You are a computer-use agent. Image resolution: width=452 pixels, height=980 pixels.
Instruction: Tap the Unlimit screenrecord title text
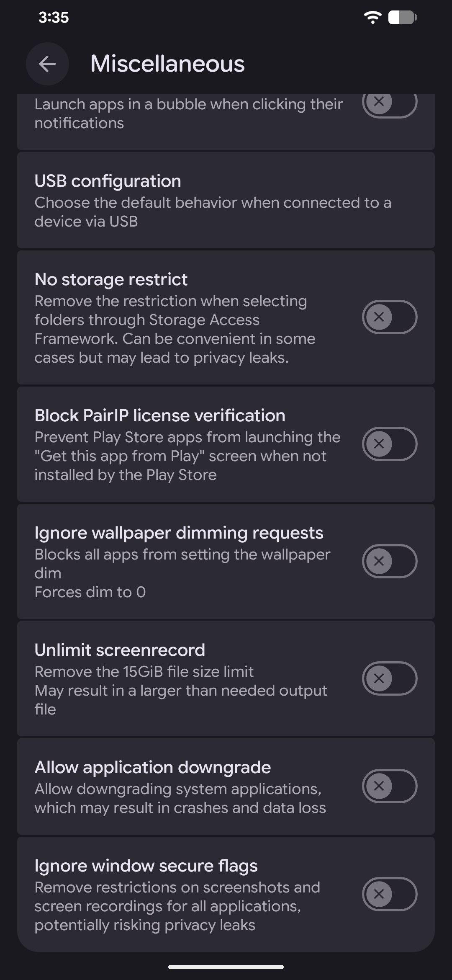pyautogui.click(x=120, y=650)
